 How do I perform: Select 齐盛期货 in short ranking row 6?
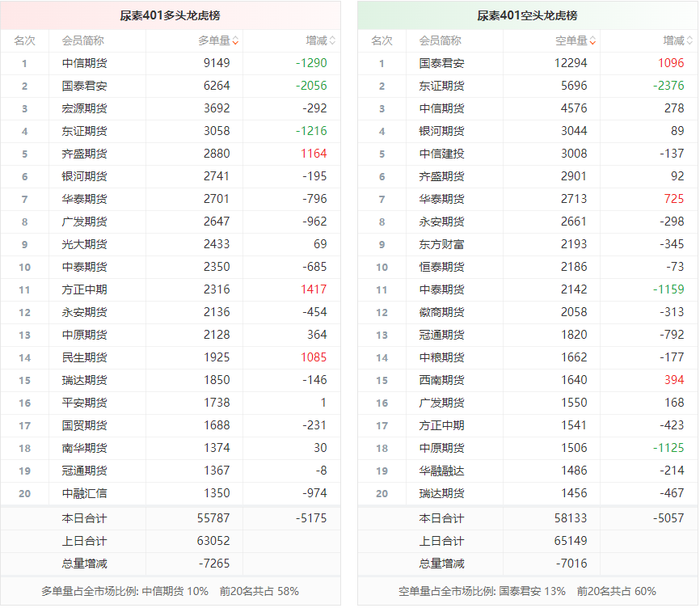tap(441, 176)
